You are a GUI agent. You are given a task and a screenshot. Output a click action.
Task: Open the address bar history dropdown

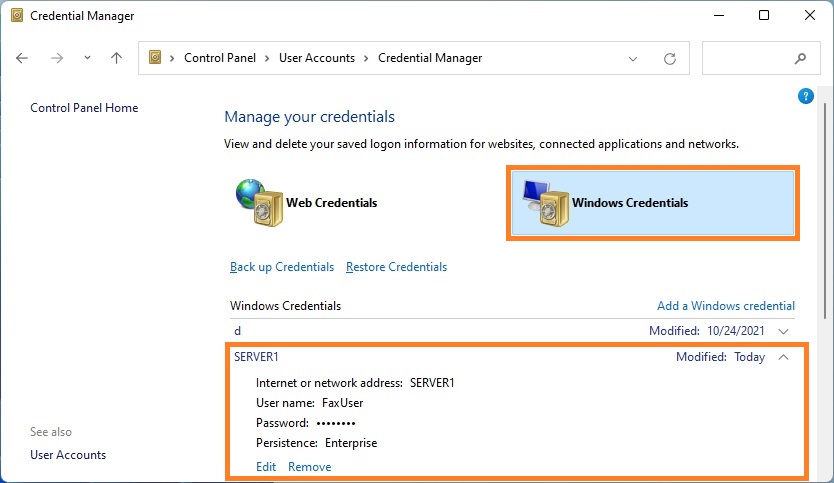632,59
